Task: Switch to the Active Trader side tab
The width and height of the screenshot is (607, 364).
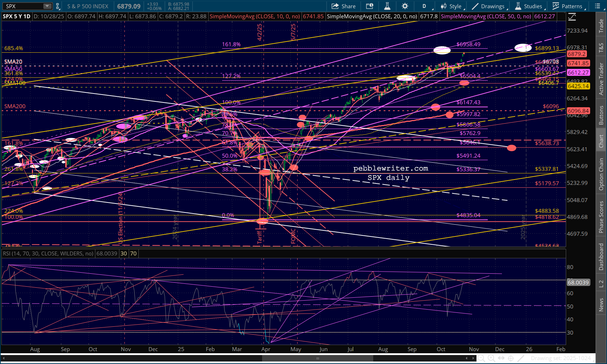Action: (601, 80)
